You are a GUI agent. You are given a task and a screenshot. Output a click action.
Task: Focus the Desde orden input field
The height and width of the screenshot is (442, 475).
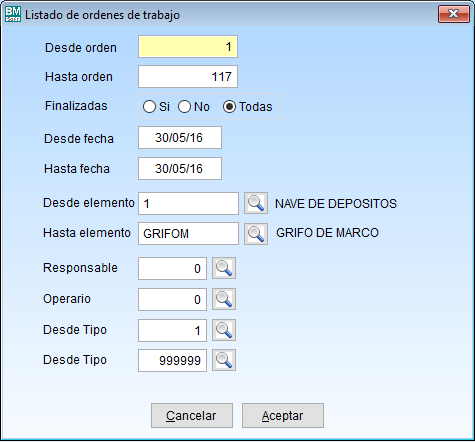tap(188, 47)
